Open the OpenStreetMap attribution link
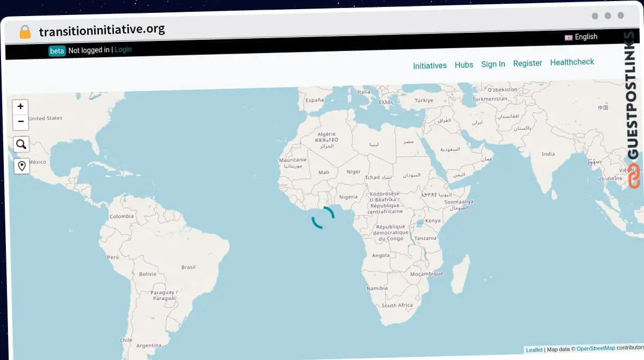 [596, 348]
